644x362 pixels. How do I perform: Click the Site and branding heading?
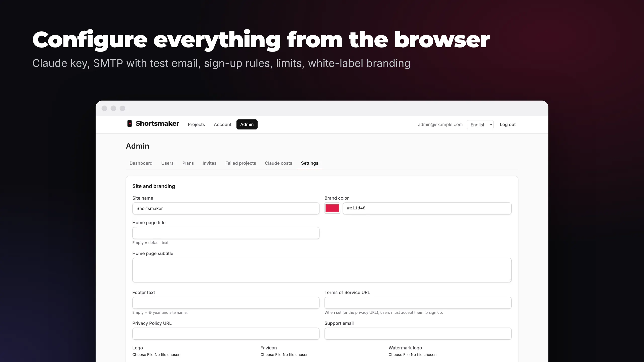153,186
